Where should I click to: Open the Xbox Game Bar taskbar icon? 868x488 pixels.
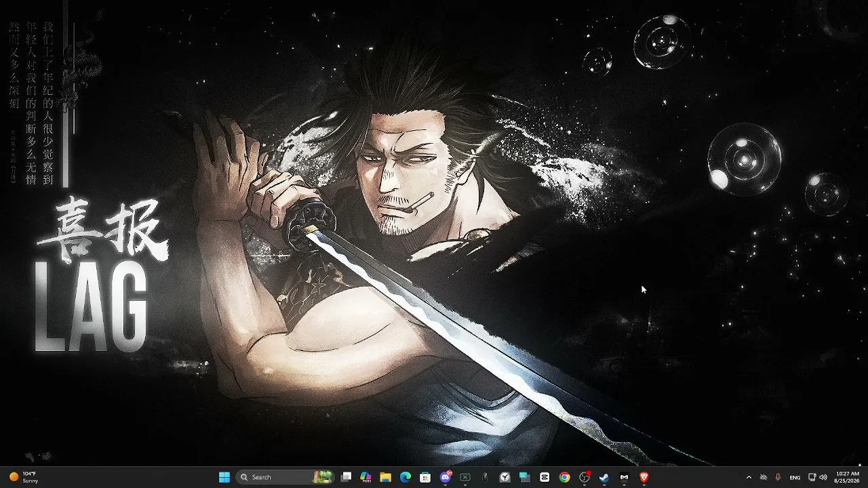(x=465, y=477)
